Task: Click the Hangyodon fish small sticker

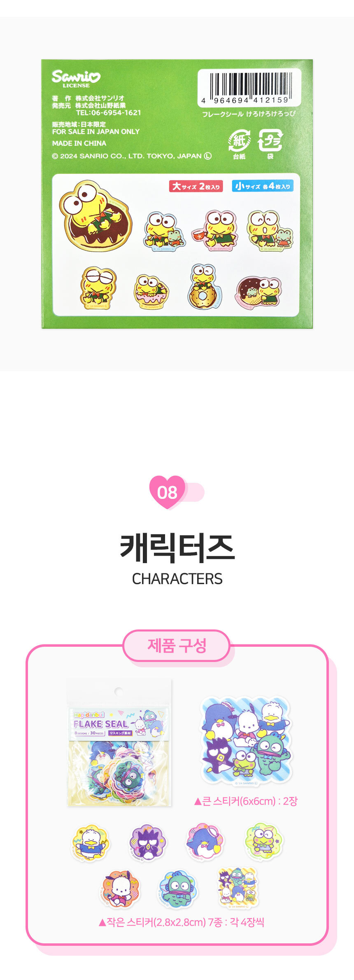Action: (177, 890)
